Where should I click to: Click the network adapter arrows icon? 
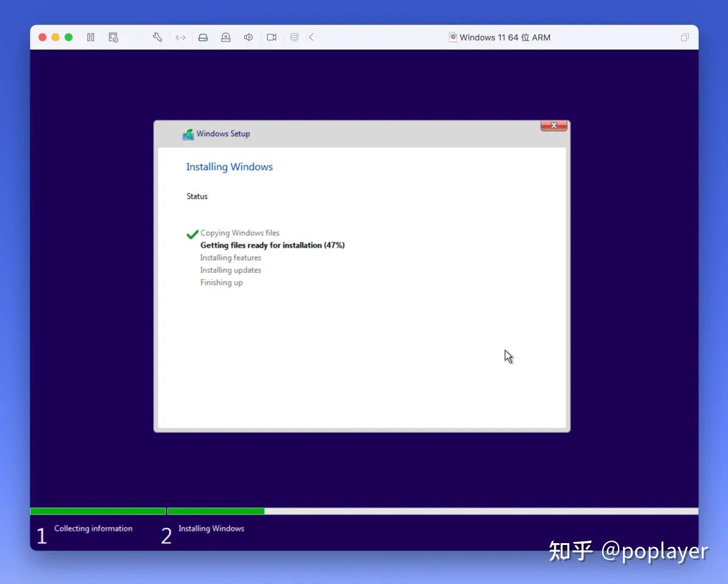[181, 38]
